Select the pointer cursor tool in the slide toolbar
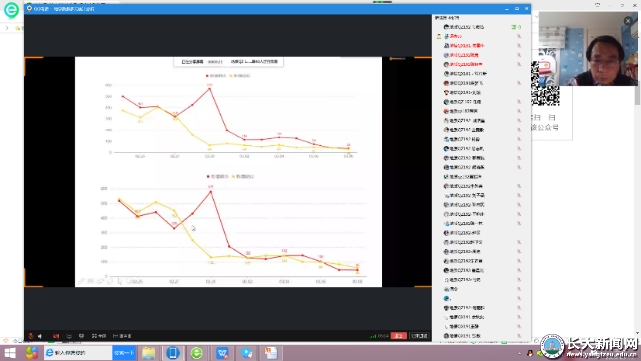 pos(120,281)
